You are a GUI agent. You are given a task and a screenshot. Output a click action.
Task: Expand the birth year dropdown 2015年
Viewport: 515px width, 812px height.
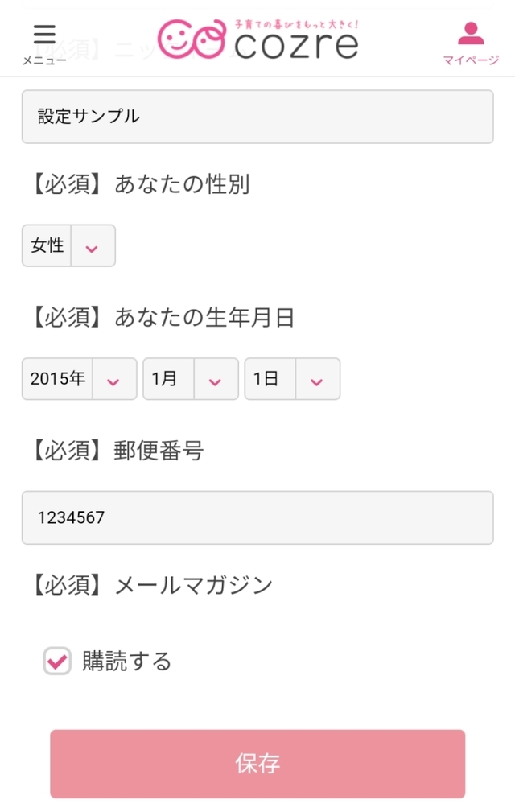point(59,379)
